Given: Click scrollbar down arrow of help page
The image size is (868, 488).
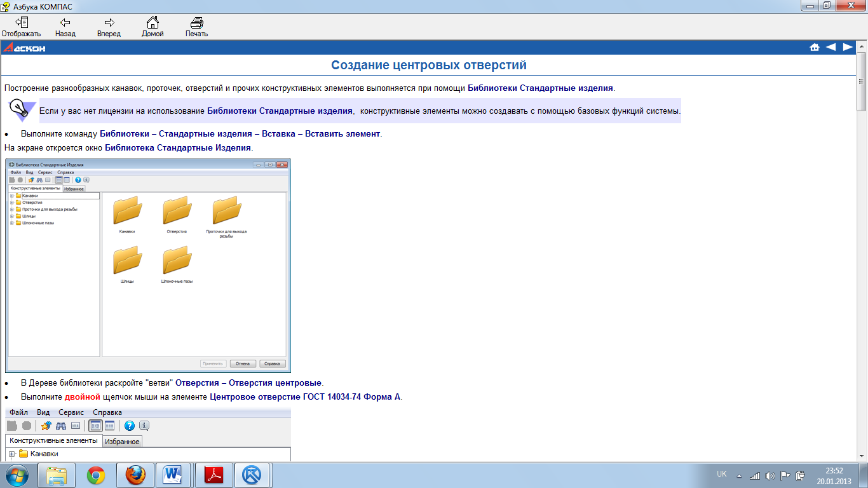Looking at the screenshot, I should [x=862, y=456].
